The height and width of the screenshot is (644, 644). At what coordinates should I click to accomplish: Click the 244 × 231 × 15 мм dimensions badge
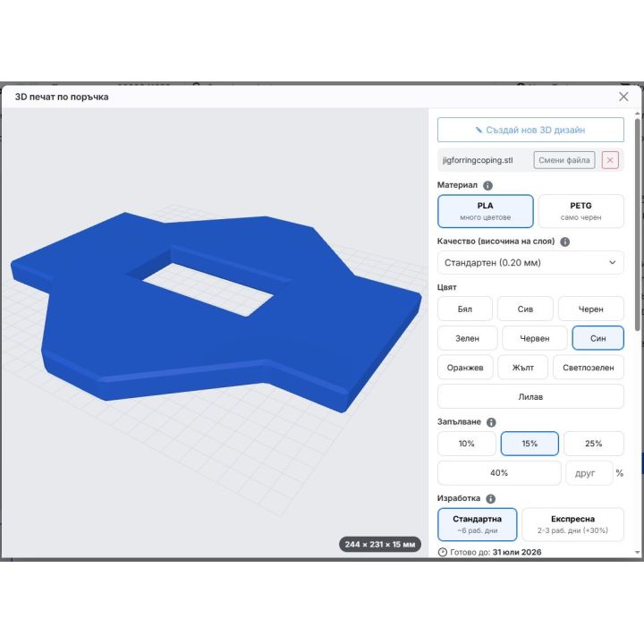click(x=380, y=544)
